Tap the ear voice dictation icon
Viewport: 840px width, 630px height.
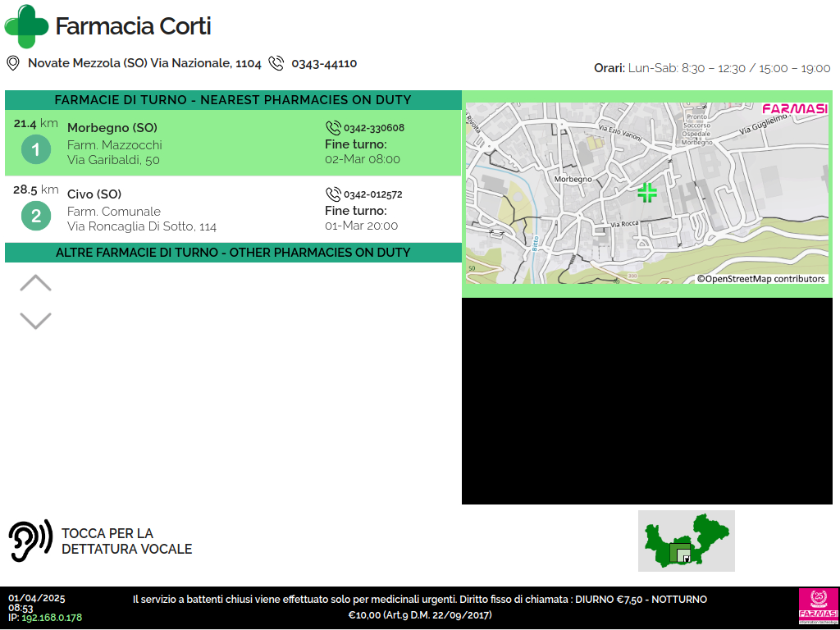(x=30, y=541)
